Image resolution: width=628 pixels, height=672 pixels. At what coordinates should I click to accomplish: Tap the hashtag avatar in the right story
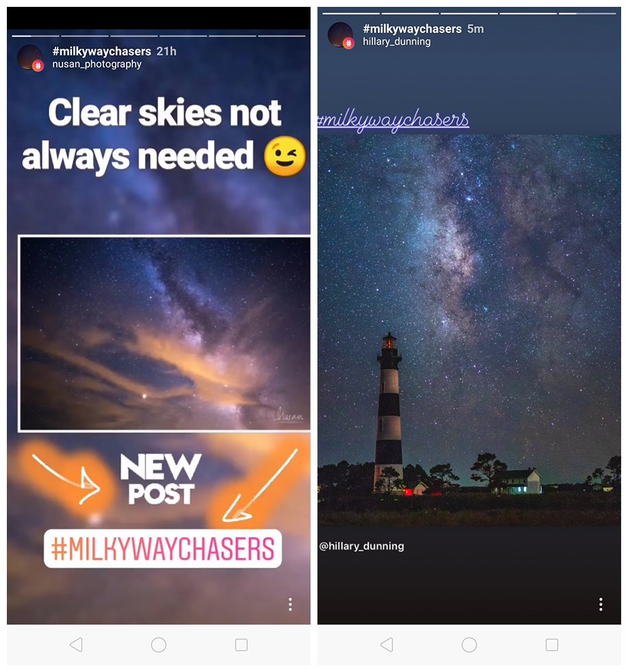tap(341, 35)
